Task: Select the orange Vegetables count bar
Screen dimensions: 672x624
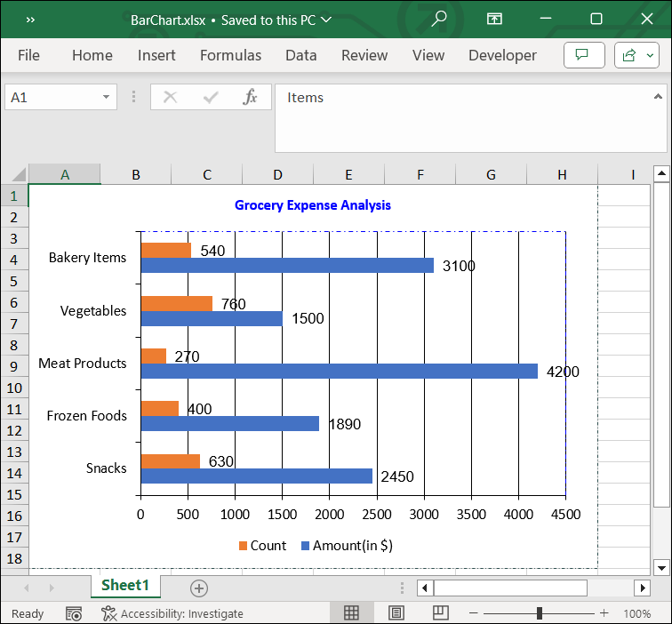Action: pos(177,303)
